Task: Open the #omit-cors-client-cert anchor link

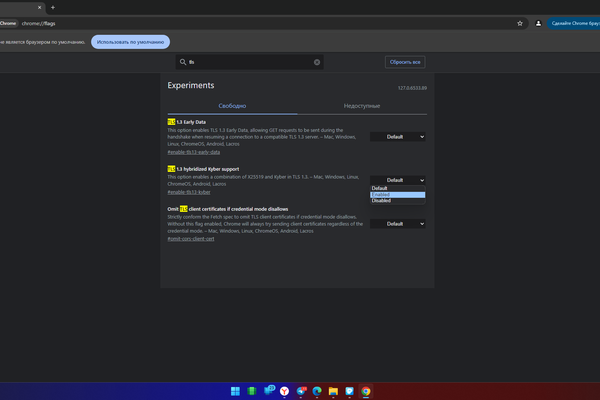Action: coord(191,239)
